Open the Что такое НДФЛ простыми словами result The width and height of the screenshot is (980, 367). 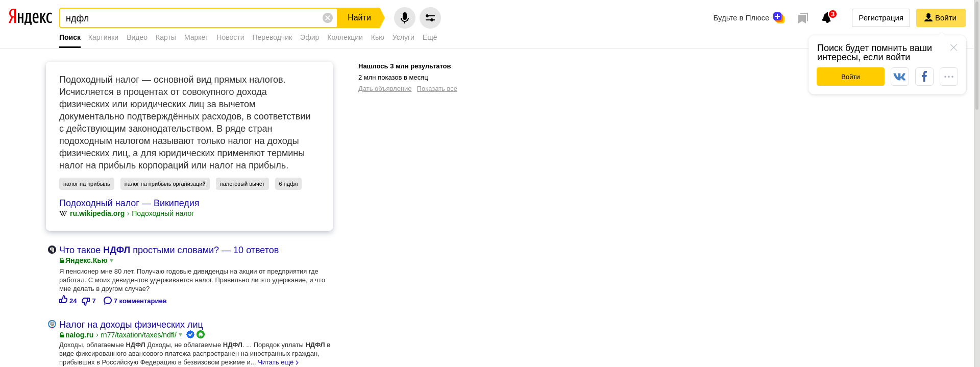click(x=169, y=250)
